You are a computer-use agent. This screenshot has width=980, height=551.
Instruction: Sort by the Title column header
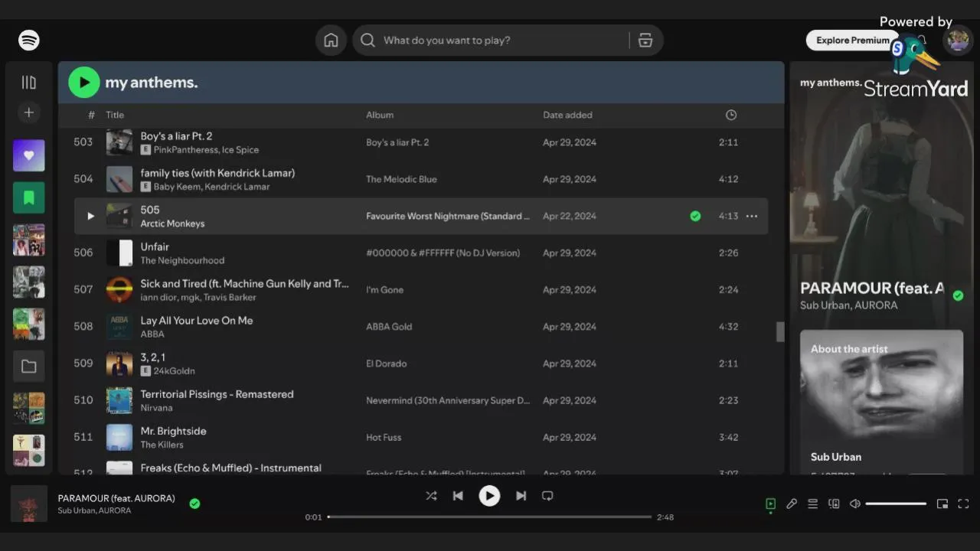[115, 115]
